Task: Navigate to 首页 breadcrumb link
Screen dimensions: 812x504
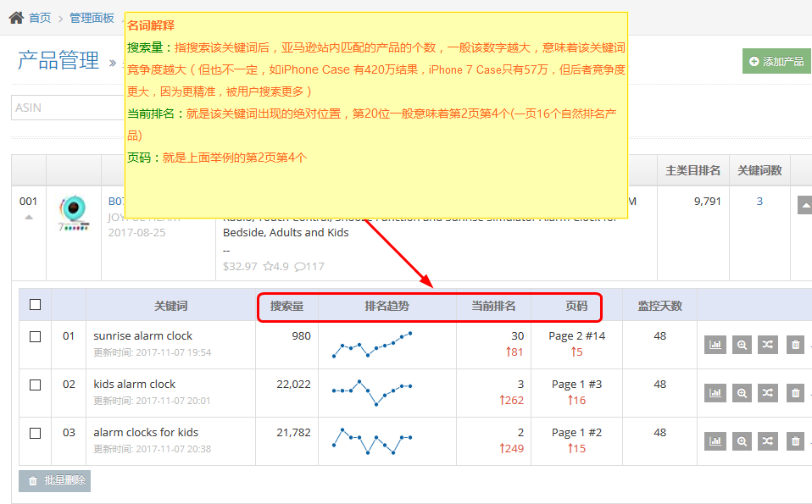Action: 40,18
